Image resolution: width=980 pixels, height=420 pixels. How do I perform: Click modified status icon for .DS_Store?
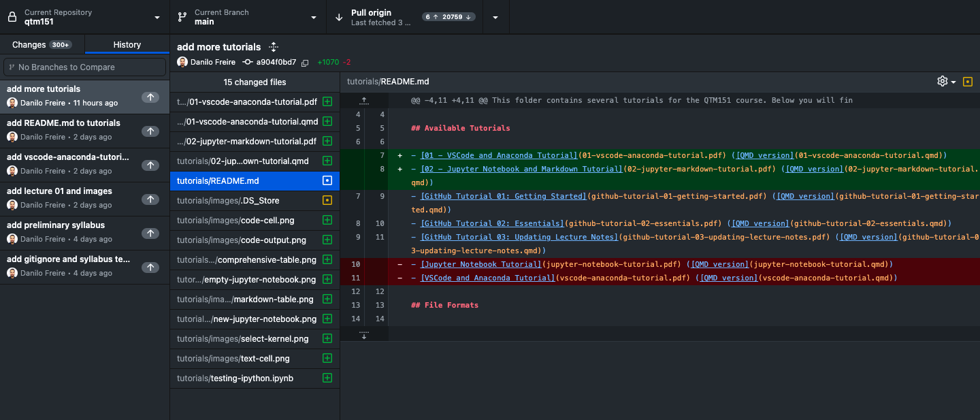click(327, 201)
